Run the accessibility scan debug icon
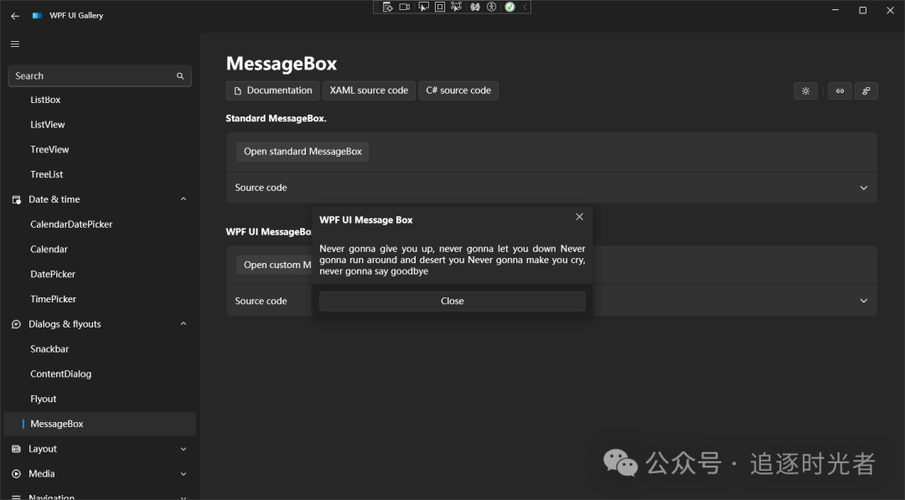Viewport: 905px width, 500px height. tap(491, 7)
